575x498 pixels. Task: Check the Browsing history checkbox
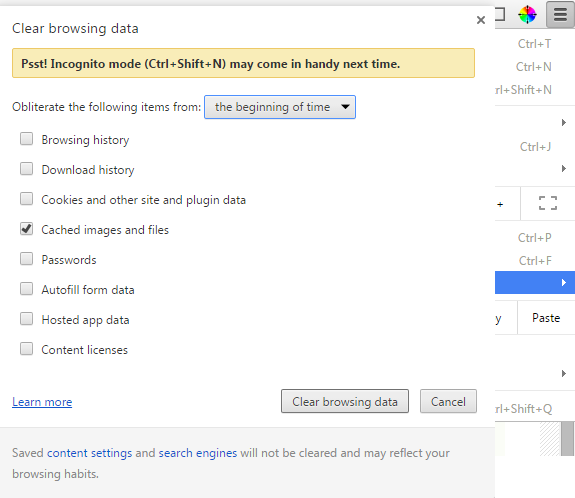26,139
